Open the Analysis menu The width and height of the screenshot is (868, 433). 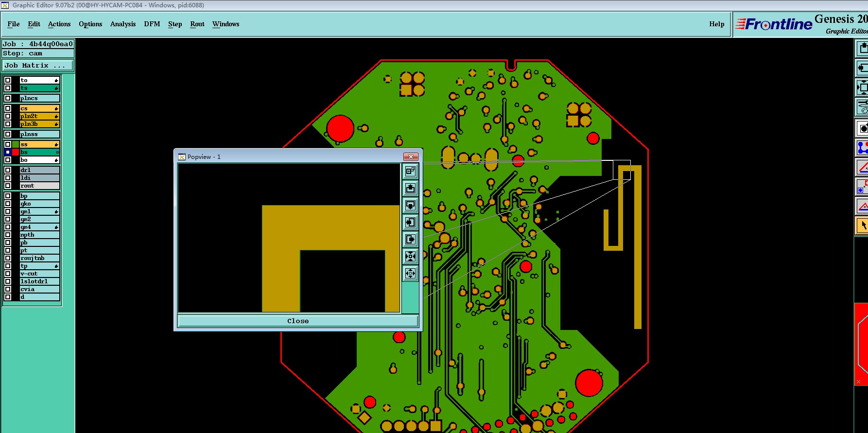123,24
